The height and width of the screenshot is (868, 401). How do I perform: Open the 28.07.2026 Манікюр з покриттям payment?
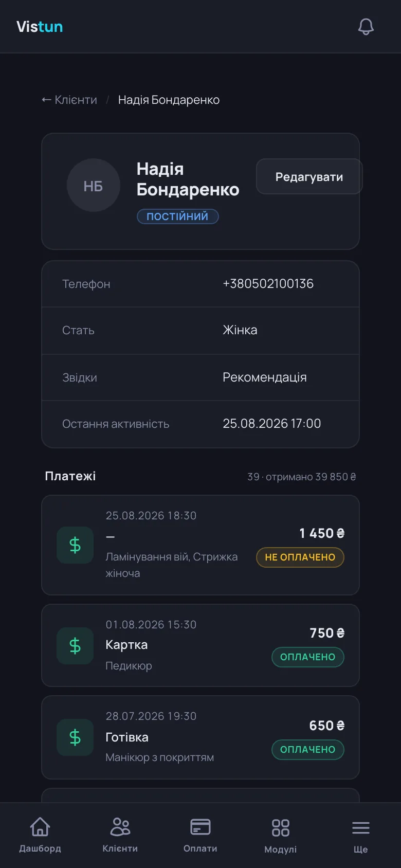point(200,737)
